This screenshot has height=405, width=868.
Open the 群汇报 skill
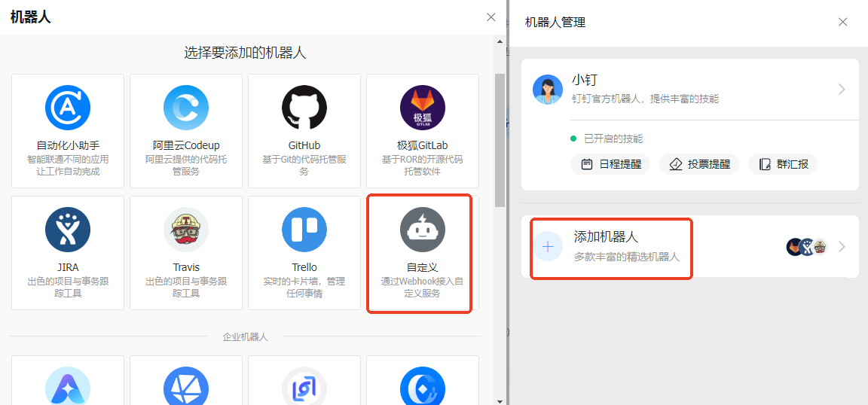coord(783,164)
